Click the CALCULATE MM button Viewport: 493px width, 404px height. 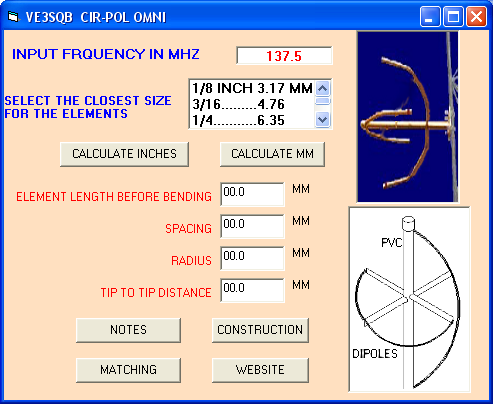click(272, 154)
